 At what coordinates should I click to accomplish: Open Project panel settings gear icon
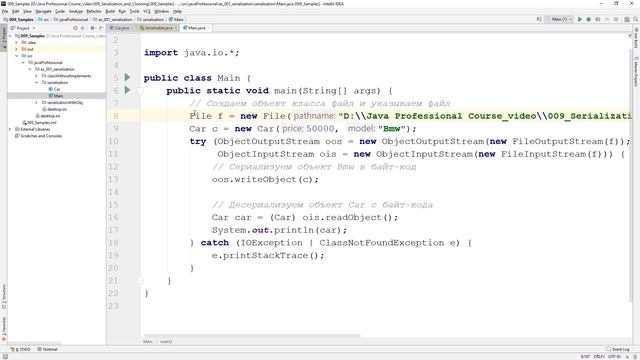point(92,28)
